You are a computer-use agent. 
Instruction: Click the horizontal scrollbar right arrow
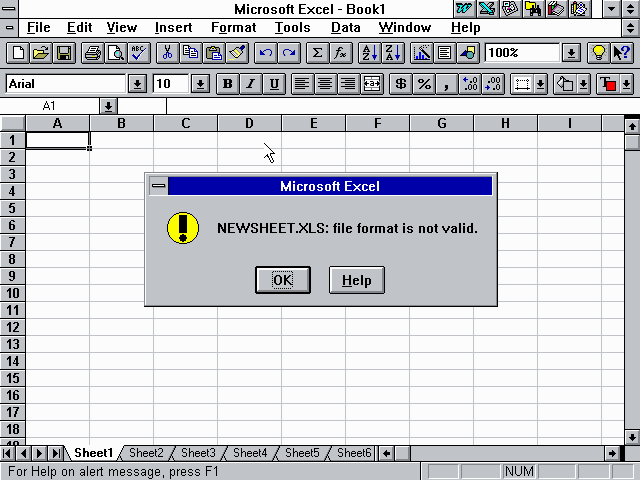coord(612,453)
